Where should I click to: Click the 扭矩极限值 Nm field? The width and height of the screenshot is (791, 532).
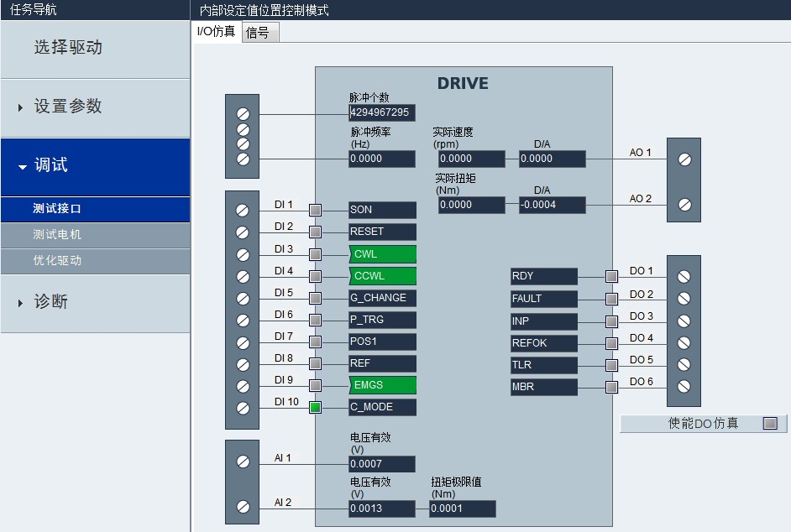463,509
